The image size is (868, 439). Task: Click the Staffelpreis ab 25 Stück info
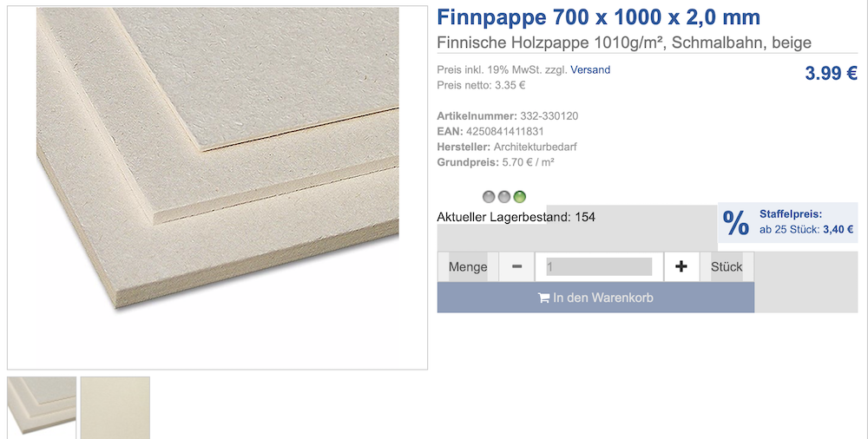coord(806,222)
